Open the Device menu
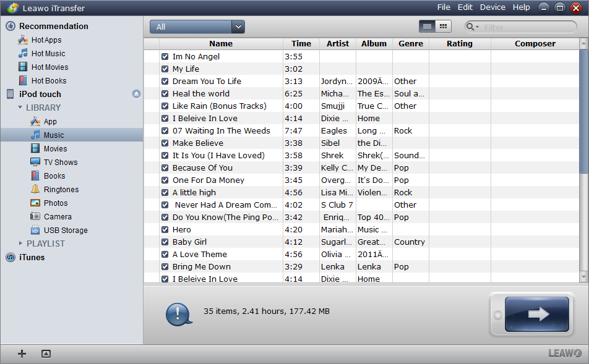Viewport: 589px width, 364px height. pos(492,7)
